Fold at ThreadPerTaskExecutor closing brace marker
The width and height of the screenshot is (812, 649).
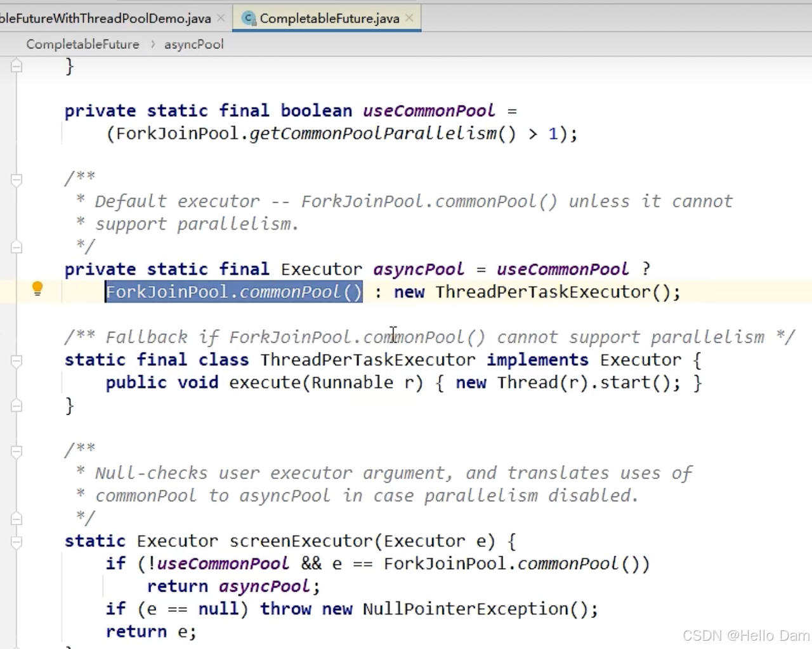[x=17, y=405]
